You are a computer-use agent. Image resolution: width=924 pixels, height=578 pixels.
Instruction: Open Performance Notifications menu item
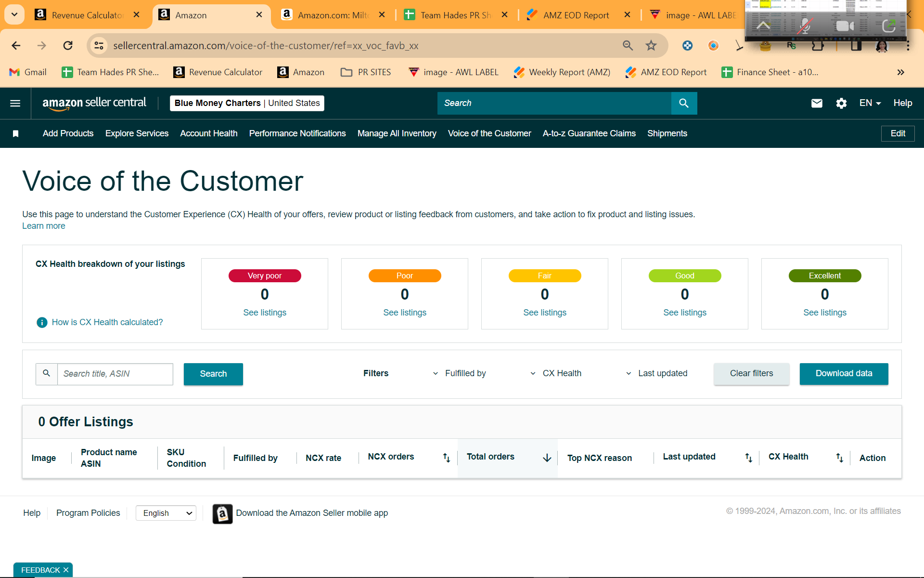pos(297,133)
